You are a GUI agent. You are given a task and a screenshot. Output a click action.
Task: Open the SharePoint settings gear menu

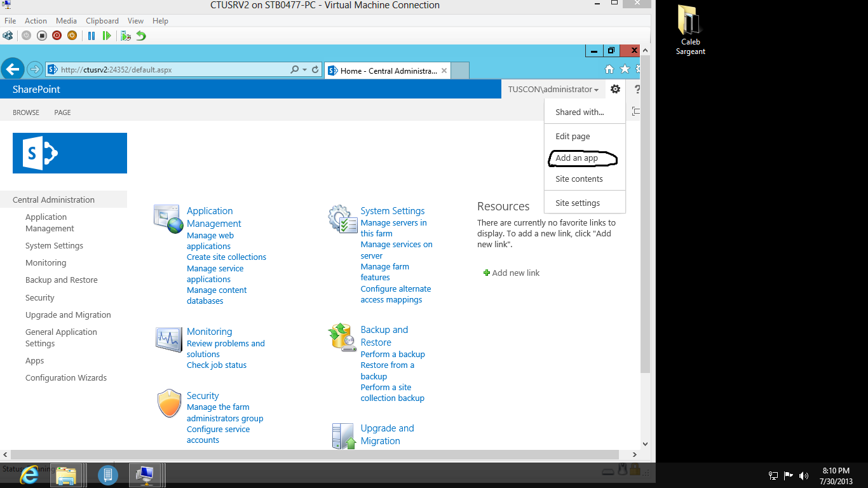pos(615,90)
